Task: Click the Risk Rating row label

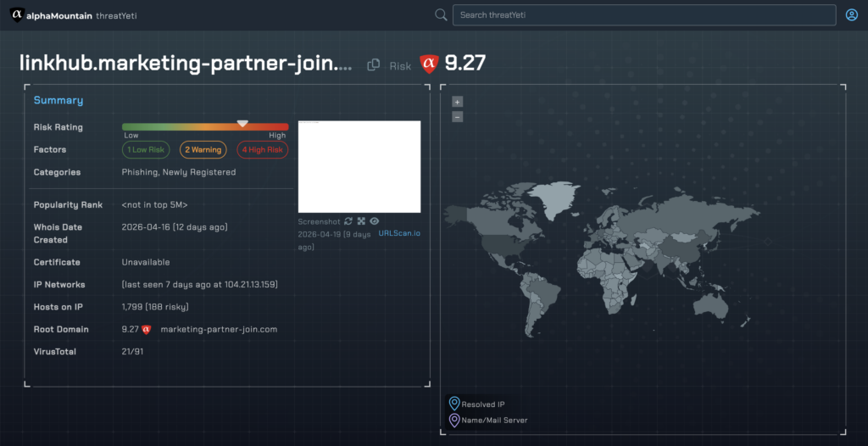Action: point(58,127)
